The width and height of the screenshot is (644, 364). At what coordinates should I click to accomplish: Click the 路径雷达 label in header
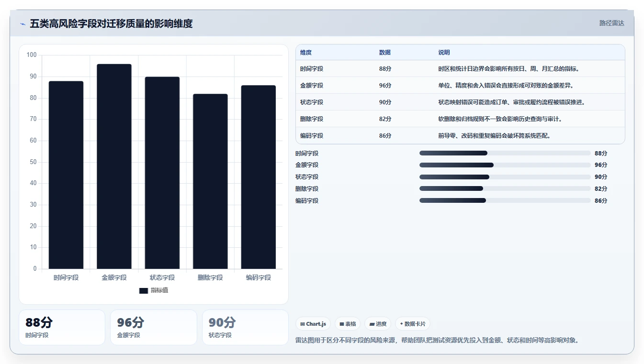tap(611, 23)
